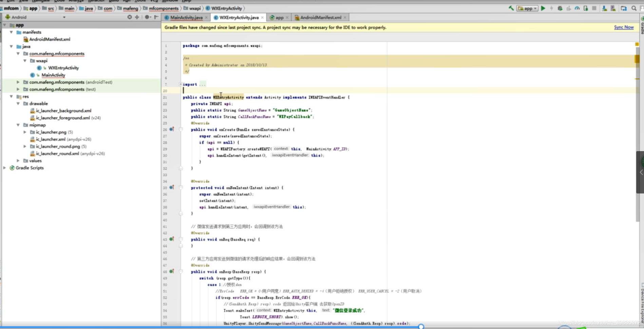Viewport: 644px width, 329px height.
Task: Switch to MainActivity.java tab
Action: click(186, 17)
